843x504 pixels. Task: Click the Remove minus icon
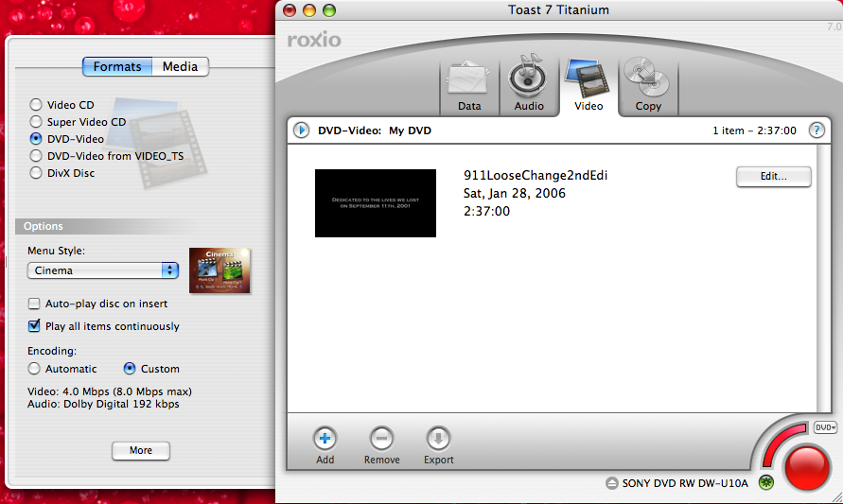coord(381,439)
